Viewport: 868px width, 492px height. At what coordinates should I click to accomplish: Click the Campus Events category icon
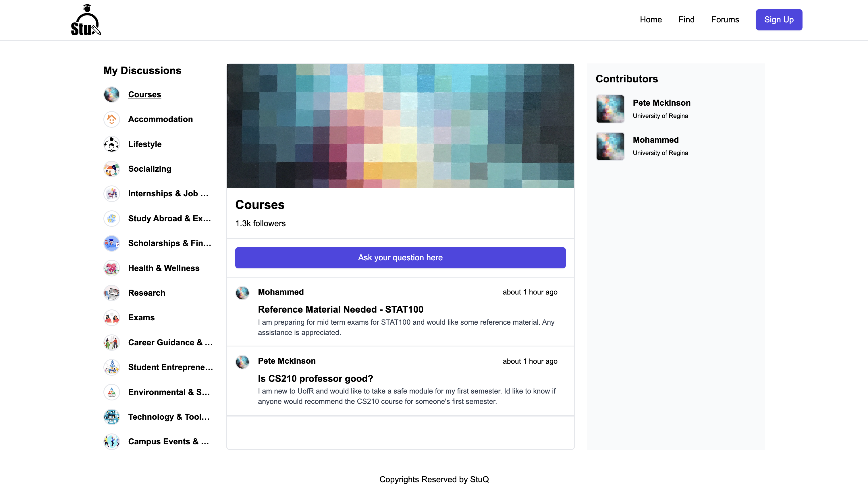pyautogui.click(x=111, y=442)
